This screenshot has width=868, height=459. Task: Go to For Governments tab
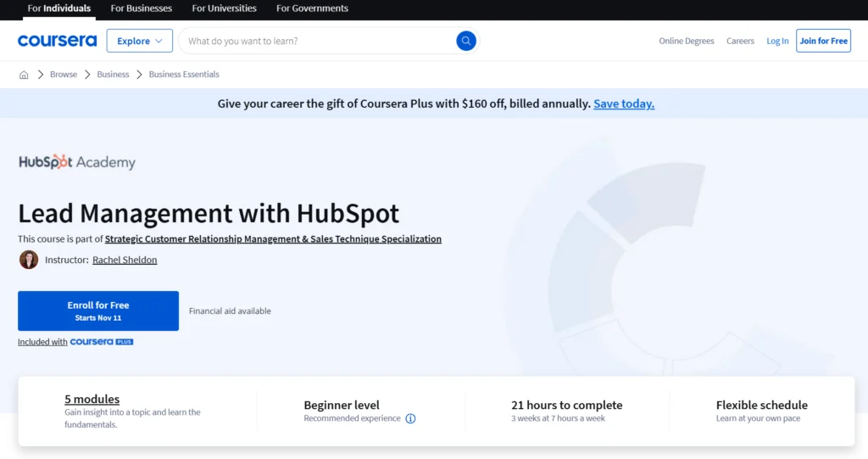click(312, 8)
